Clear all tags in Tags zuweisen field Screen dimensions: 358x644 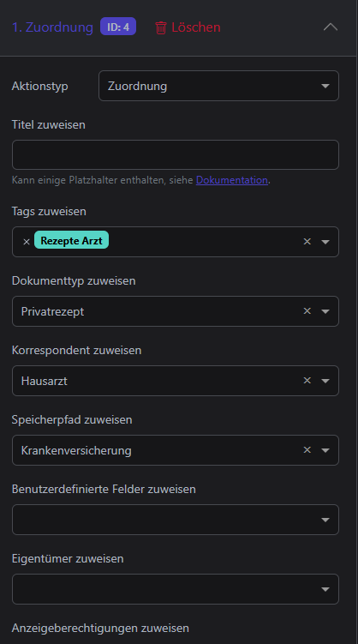307,242
